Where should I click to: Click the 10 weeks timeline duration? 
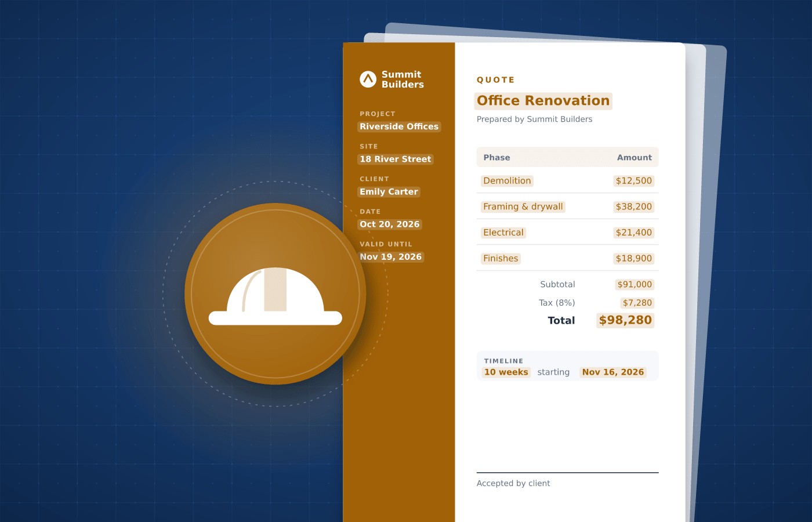[x=506, y=372]
